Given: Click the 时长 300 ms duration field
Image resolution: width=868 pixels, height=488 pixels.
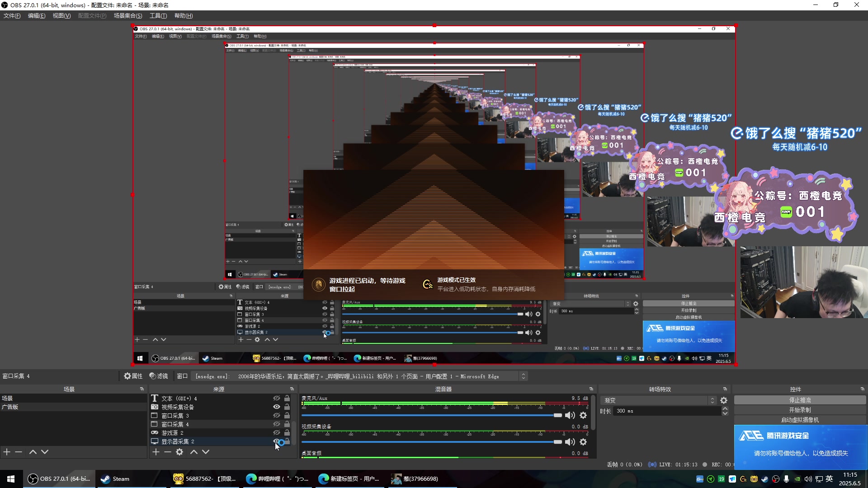Looking at the screenshot, I should (667, 411).
